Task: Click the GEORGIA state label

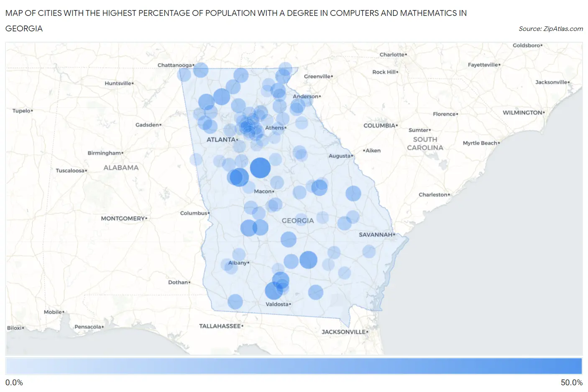Action: pyautogui.click(x=298, y=221)
